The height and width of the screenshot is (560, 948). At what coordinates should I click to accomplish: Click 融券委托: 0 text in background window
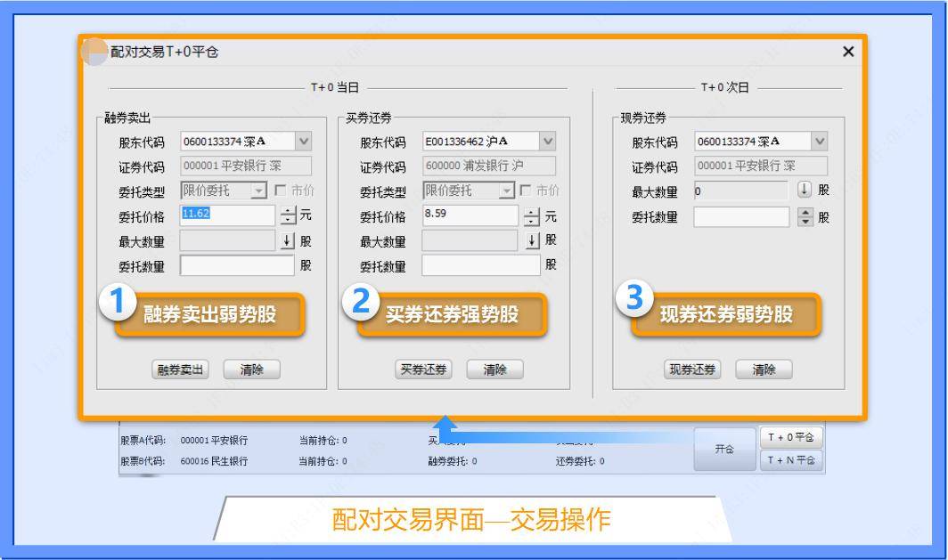[x=453, y=461]
